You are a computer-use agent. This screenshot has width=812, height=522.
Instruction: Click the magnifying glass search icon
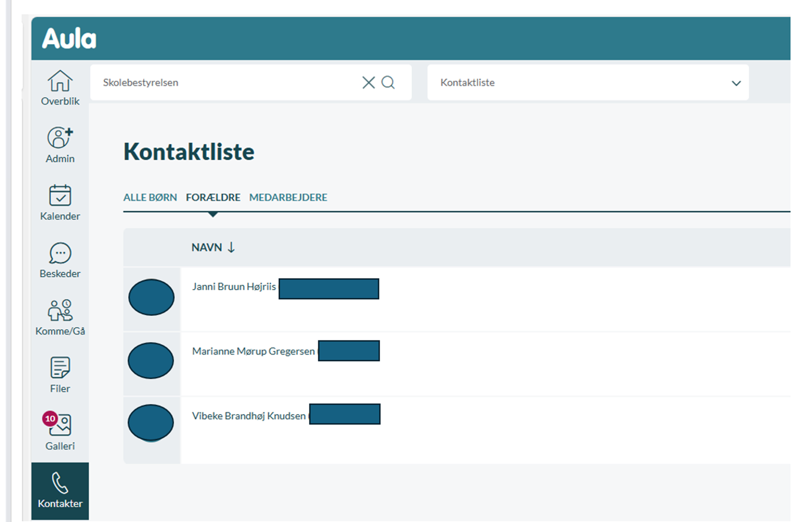(388, 83)
